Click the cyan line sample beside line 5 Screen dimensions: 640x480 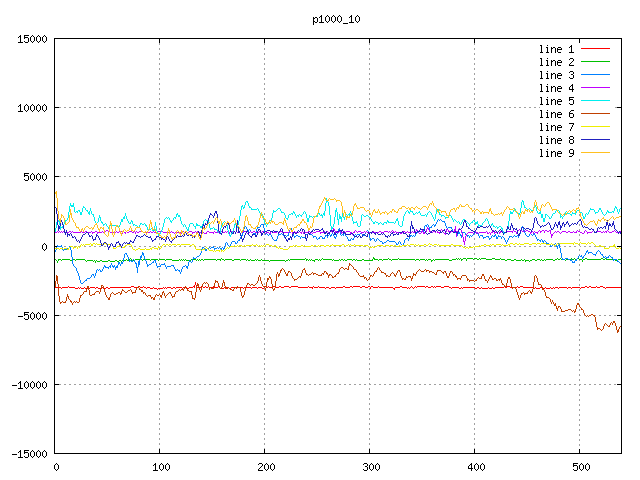[596, 101]
